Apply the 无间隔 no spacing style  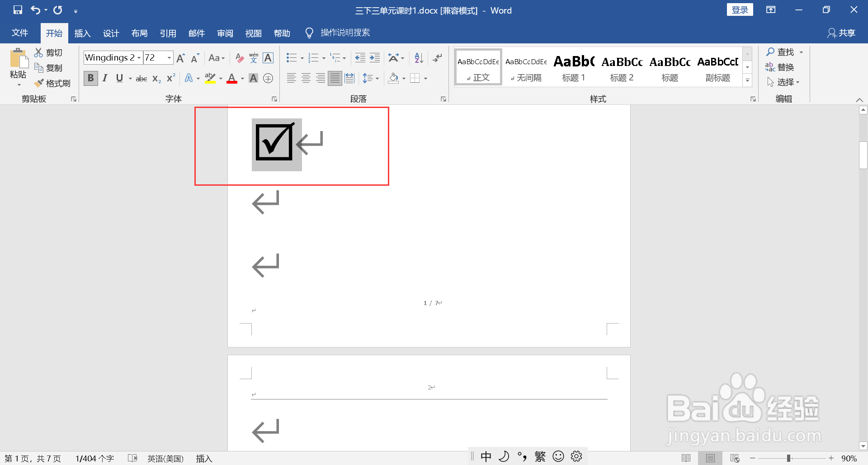coord(526,67)
